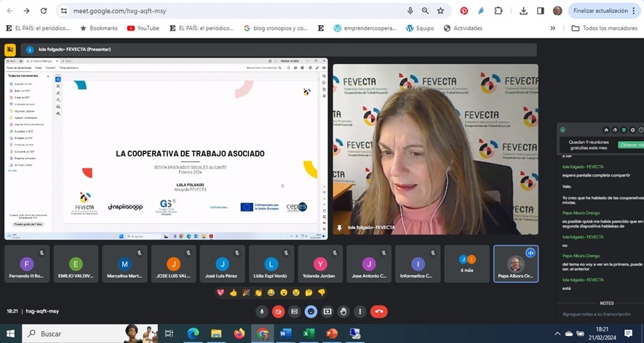
Task: Click microphone permission icon in address bar
Action: pyautogui.click(x=410, y=11)
